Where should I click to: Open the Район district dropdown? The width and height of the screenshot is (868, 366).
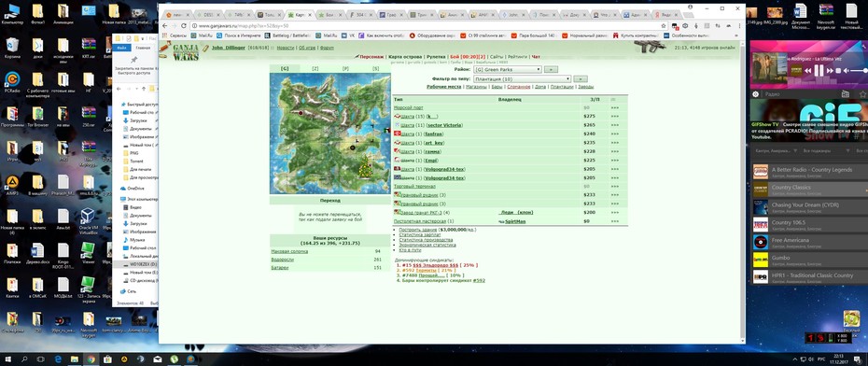(507, 70)
